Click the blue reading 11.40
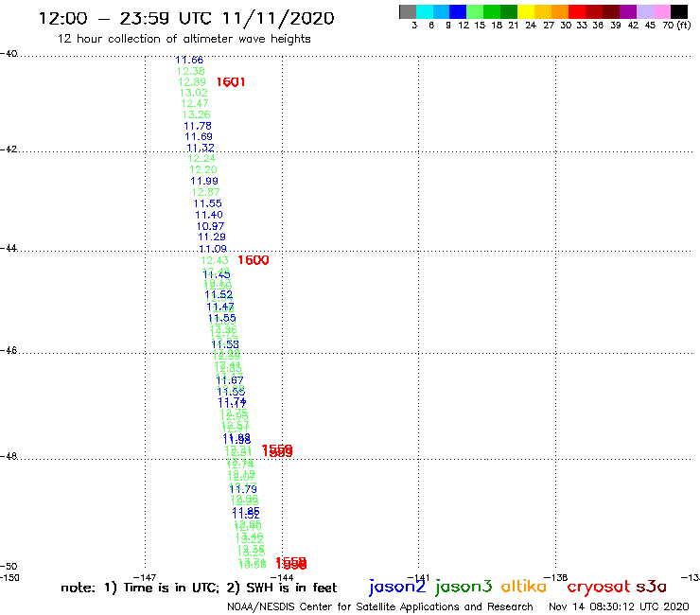This screenshot has height=615, width=700. (x=209, y=215)
